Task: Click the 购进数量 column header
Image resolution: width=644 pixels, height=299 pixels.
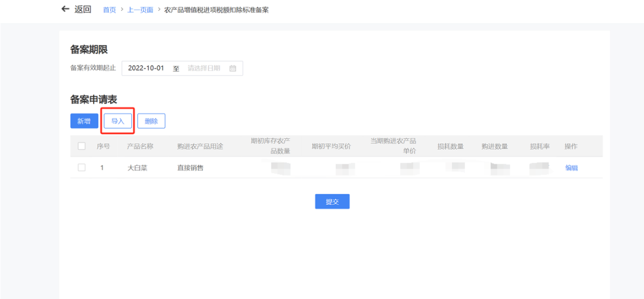Action: (494, 147)
